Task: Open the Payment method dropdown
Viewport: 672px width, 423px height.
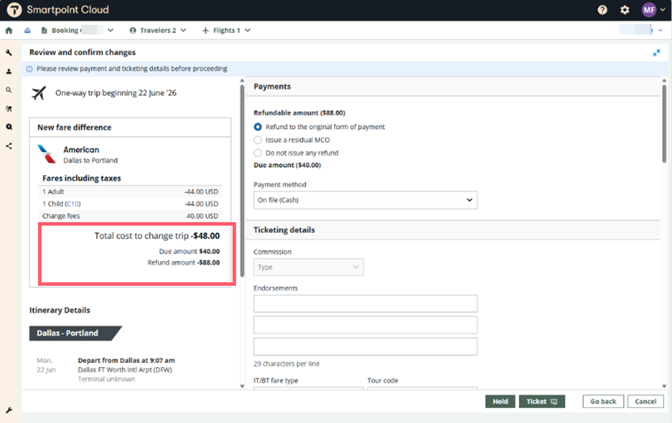Action: pyautogui.click(x=365, y=200)
